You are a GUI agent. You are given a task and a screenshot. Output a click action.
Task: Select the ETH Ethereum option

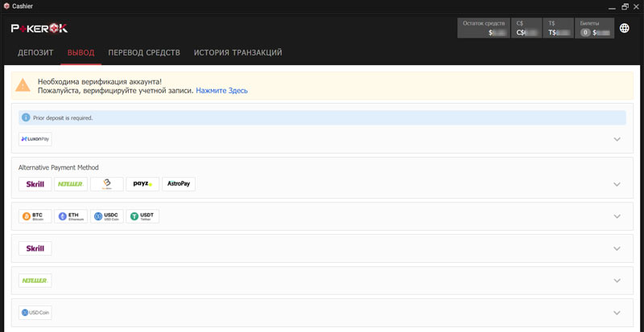71,216
